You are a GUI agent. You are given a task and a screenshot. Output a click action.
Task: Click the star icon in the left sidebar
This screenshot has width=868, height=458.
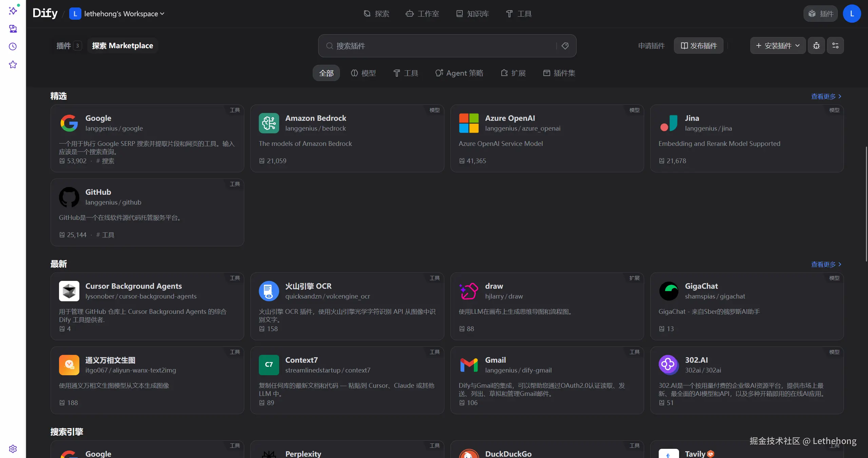coord(13,64)
